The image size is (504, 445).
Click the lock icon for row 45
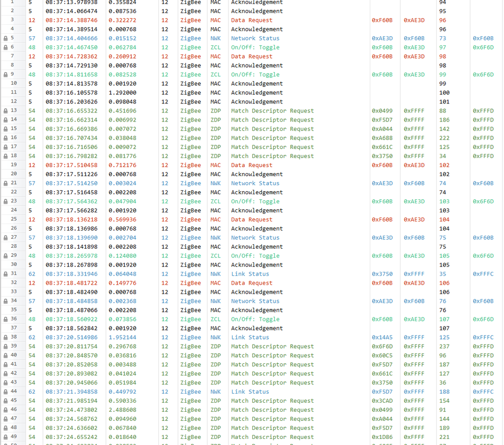(x=6, y=401)
